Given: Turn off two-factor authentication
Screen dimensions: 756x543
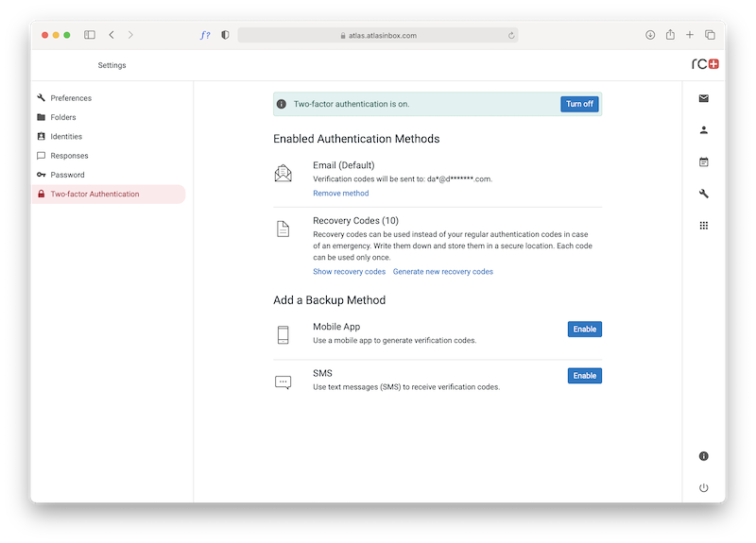Looking at the screenshot, I should coord(579,104).
